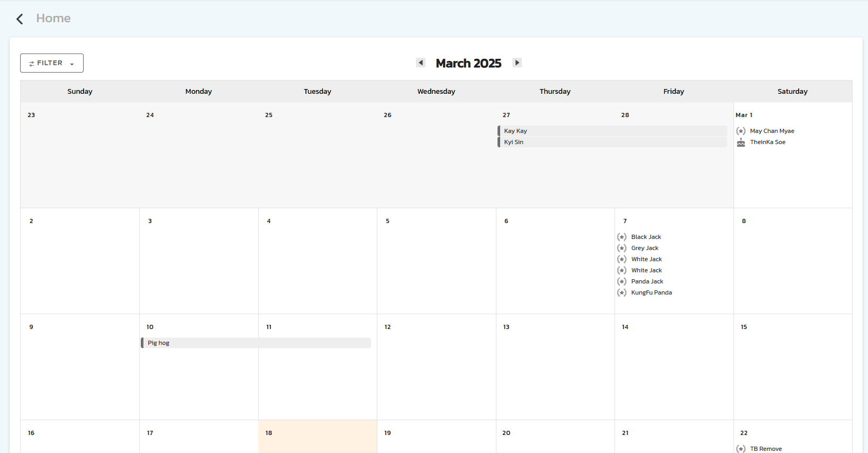Image resolution: width=868 pixels, height=453 pixels.
Task: Select day 23 date number
Action: [31, 115]
